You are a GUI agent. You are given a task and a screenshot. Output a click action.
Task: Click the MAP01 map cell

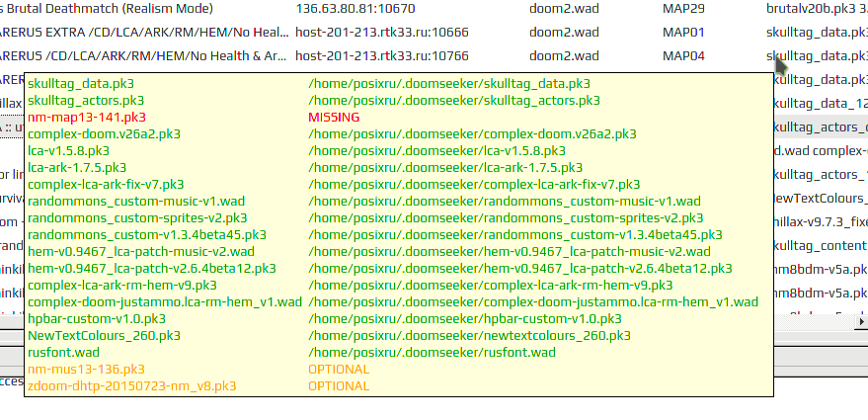tap(683, 33)
